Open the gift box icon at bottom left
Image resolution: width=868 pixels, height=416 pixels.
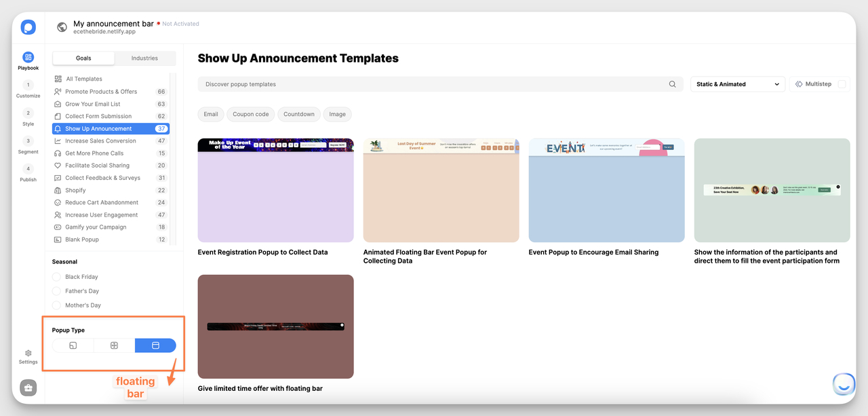pyautogui.click(x=28, y=387)
